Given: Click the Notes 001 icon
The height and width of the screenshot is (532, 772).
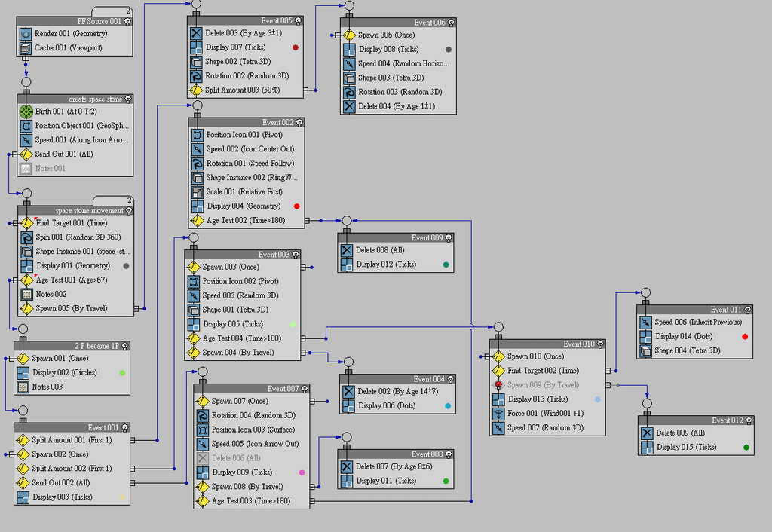Looking at the screenshot, I should (26, 169).
